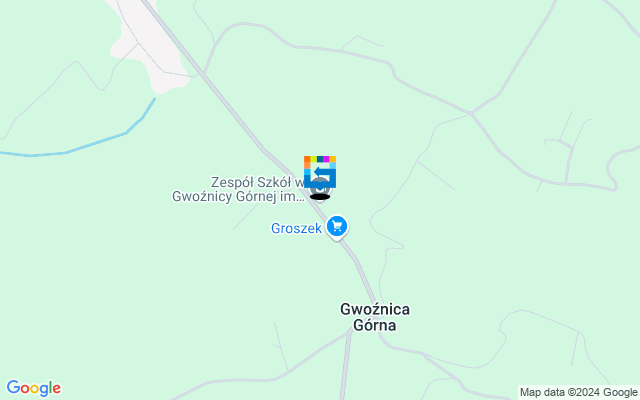640x400 pixels.
Task: Open the Google logo
Action: point(34,388)
